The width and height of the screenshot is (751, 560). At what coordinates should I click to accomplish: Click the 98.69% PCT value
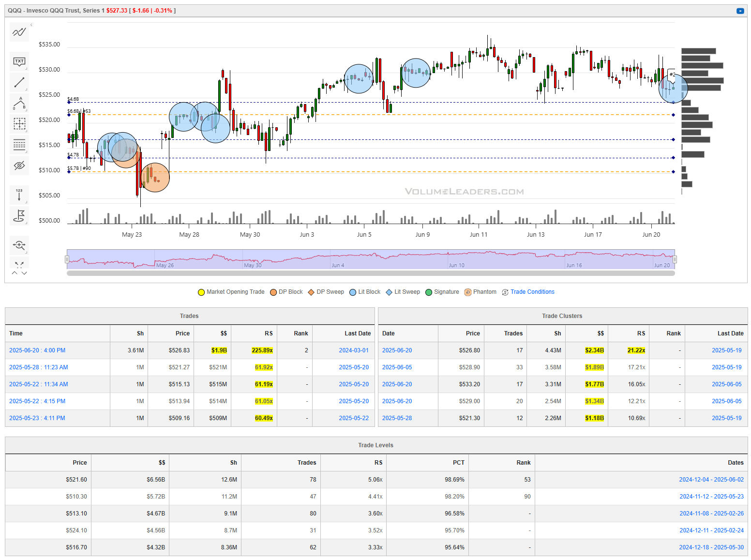[454, 480]
